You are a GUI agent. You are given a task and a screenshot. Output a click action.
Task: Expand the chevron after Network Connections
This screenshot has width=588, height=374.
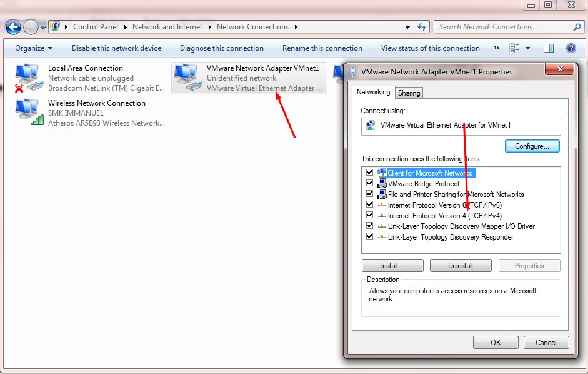[296, 27]
